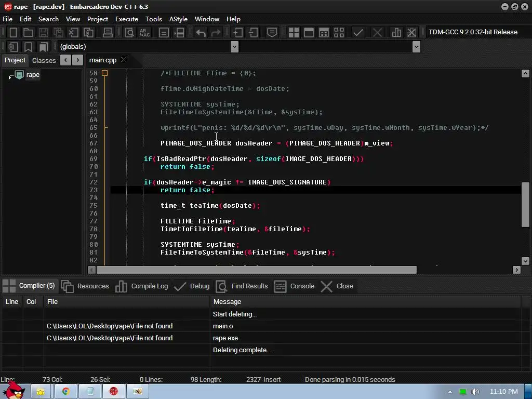Image resolution: width=532 pixels, height=399 pixels.
Task: Switch to the Project panel tab
Action: [15, 60]
